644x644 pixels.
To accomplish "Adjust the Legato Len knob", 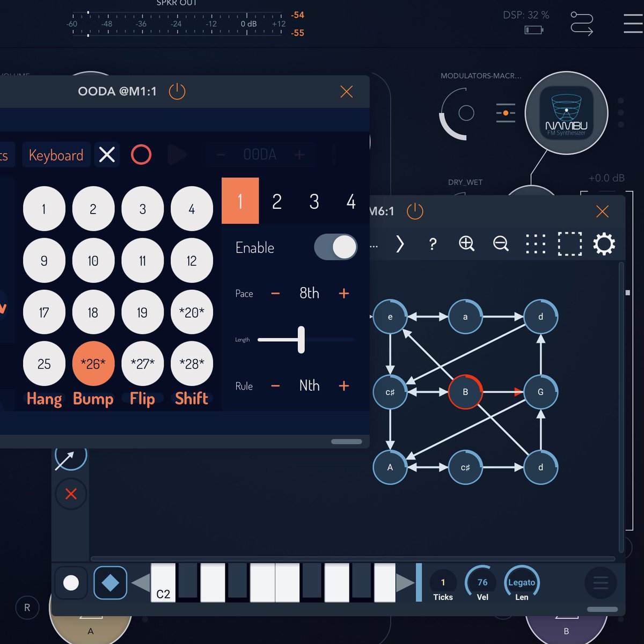I will tap(522, 583).
